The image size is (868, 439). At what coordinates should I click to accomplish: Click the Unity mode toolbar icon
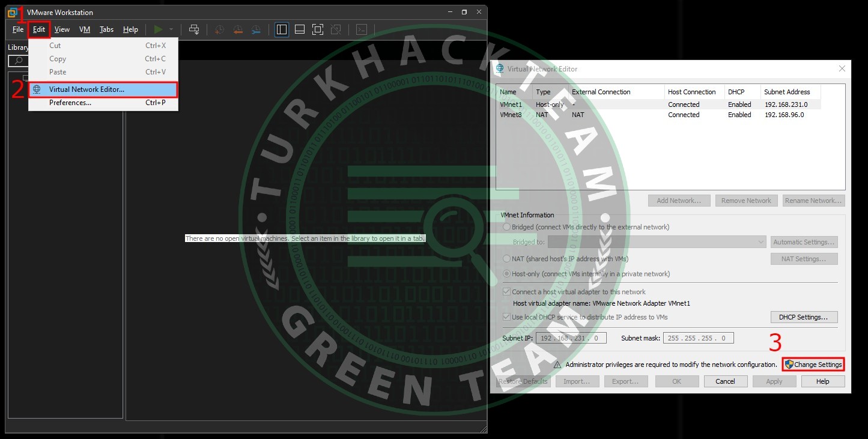click(x=336, y=29)
